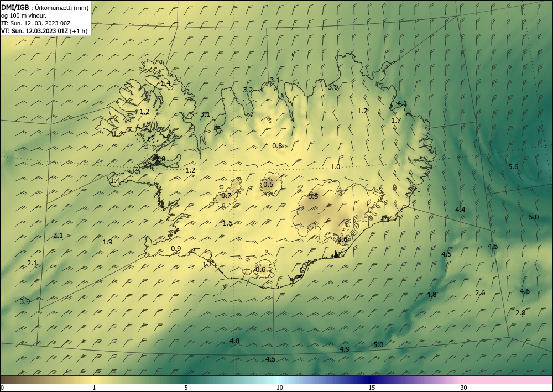Image resolution: width=553 pixels, height=392 pixels.
Task: Select the 3.2 value on the north coast
Action: [x=248, y=90]
